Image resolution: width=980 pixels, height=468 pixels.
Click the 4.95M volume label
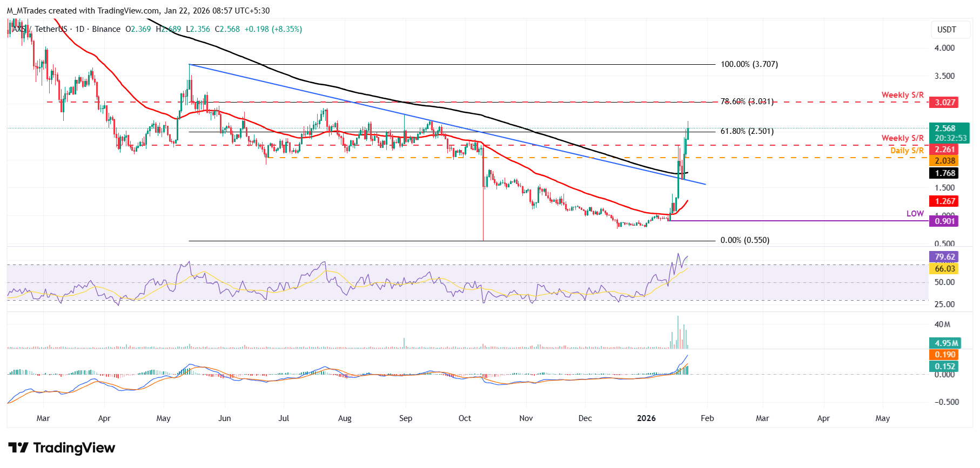click(946, 343)
